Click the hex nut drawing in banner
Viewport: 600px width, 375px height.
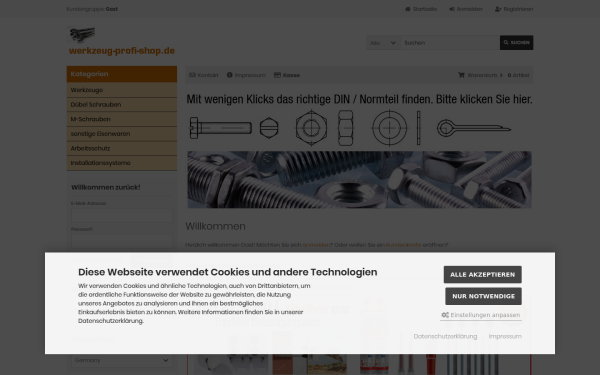point(311,128)
